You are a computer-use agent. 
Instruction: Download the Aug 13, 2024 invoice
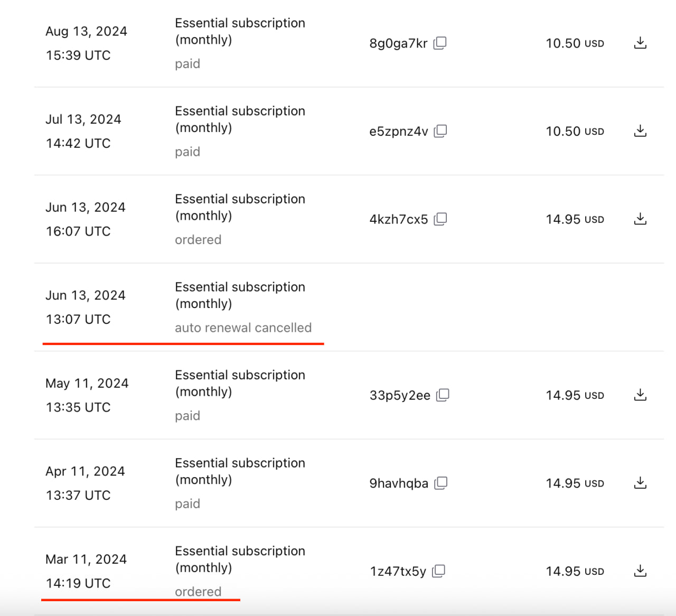(x=640, y=43)
